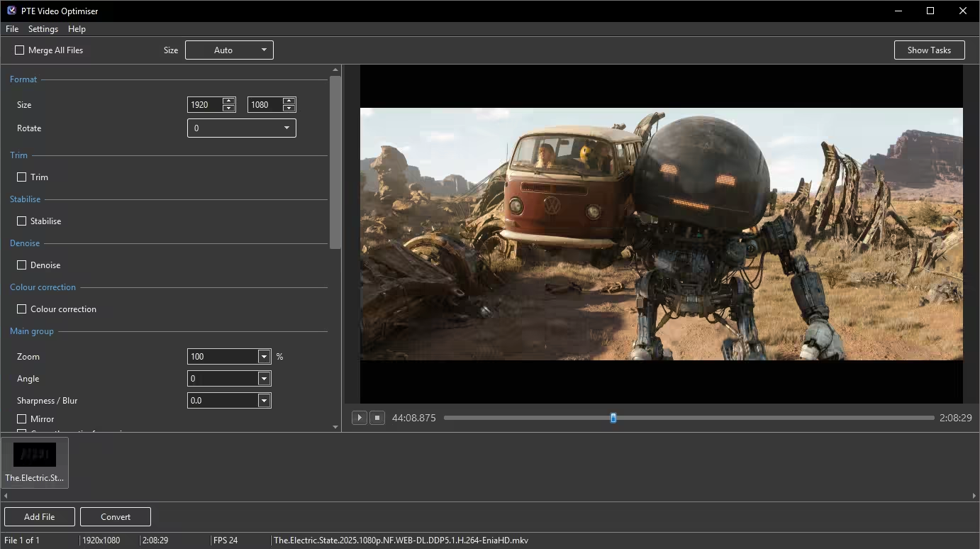Viewport: 980px width, 549px height.
Task: Decrease the width size stepper down arrow
Action: [x=228, y=109]
